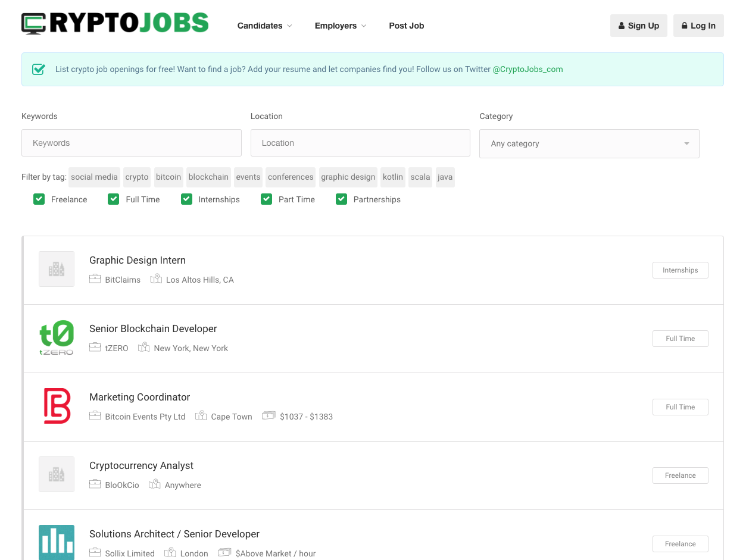Select Post Job in the navigation
The image size is (746, 560).
407,26
